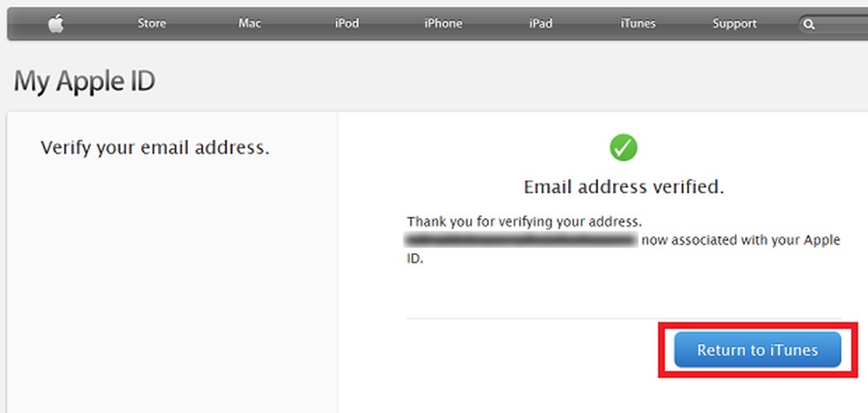Image resolution: width=868 pixels, height=413 pixels.
Task: Select 'Verify your email address.' text
Action: 155,148
